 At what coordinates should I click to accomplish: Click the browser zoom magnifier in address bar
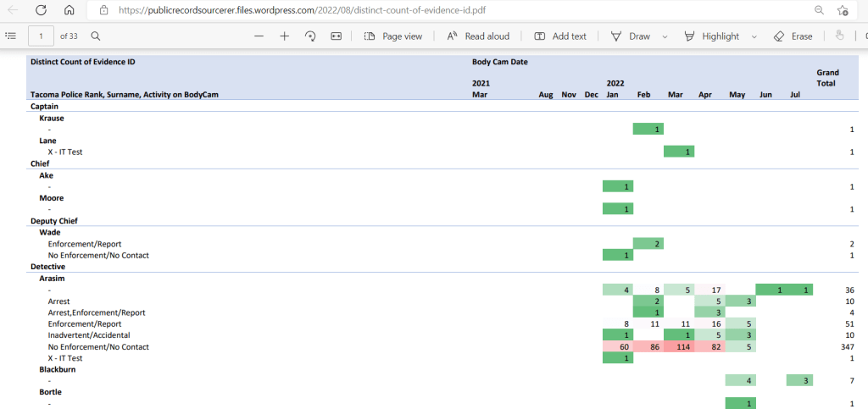[819, 10]
